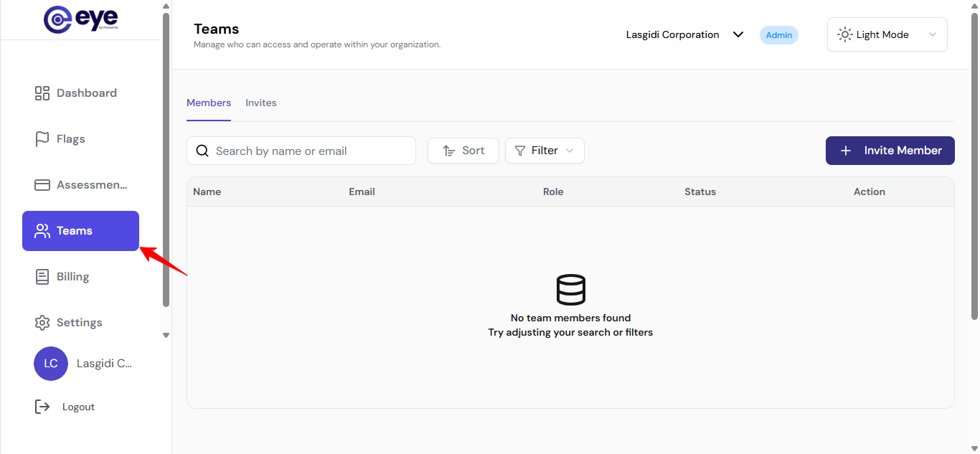Log out using the Logout button
980x454 pixels.
(x=65, y=407)
